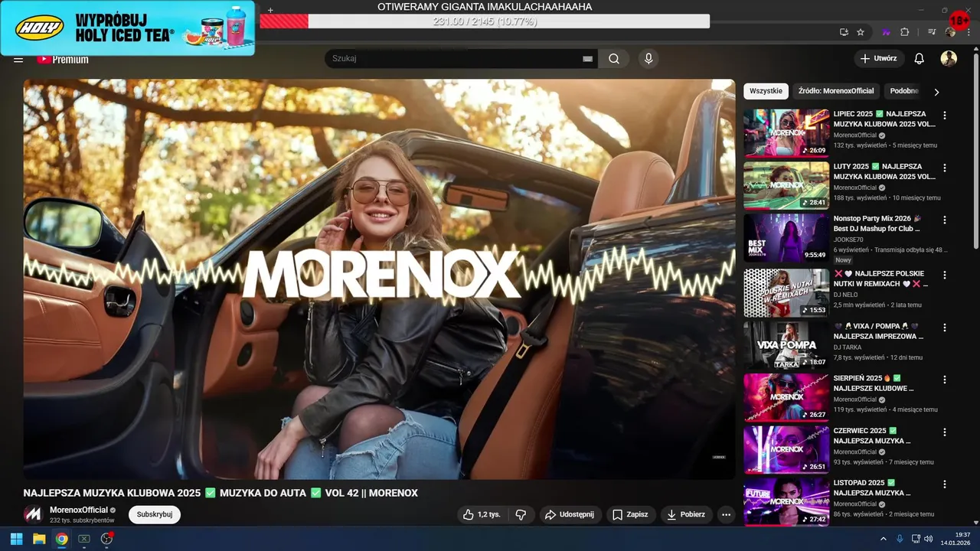980x551 pixels.
Task: Open LIPIEC 2025 video thumbnail
Action: (x=786, y=133)
